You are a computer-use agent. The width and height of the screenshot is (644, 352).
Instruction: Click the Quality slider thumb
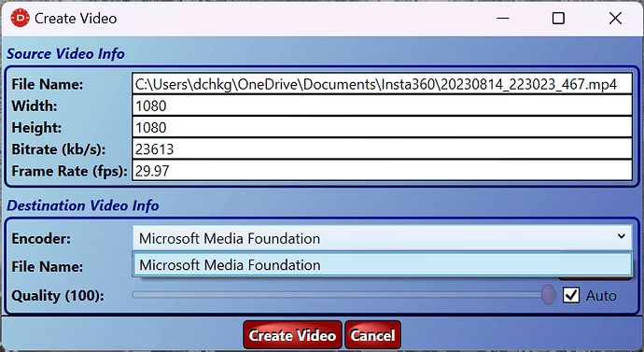pos(548,294)
